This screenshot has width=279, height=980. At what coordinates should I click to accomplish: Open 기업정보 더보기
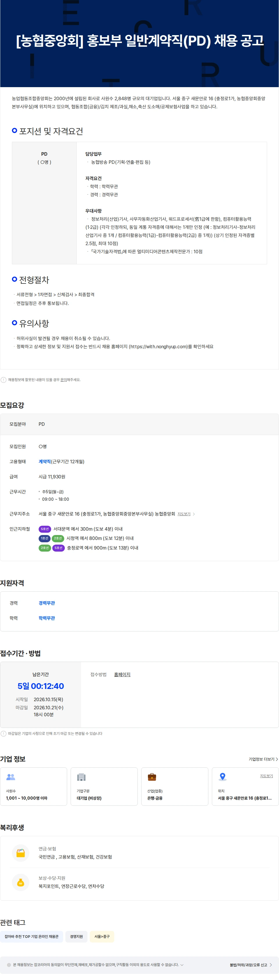pyautogui.click(x=263, y=759)
